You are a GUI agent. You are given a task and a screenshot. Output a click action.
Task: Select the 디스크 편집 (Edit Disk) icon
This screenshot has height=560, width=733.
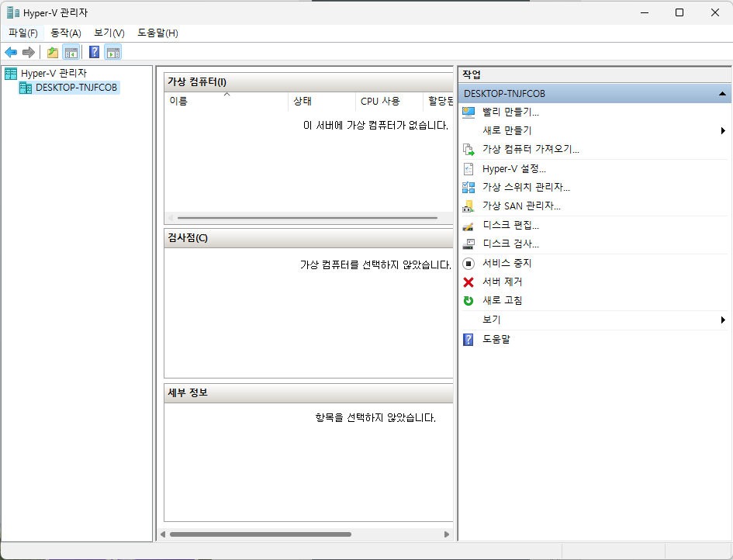pyautogui.click(x=468, y=224)
